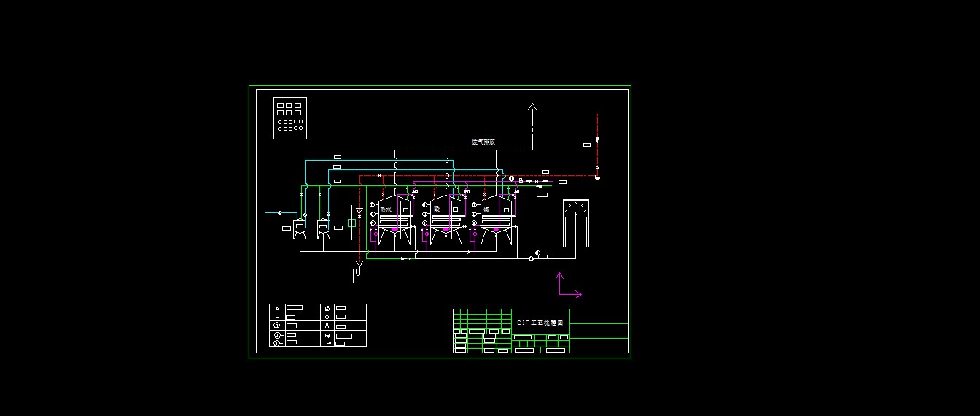Click the magenta UCS axis icon
This screenshot has width=980, height=416.
point(569,285)
